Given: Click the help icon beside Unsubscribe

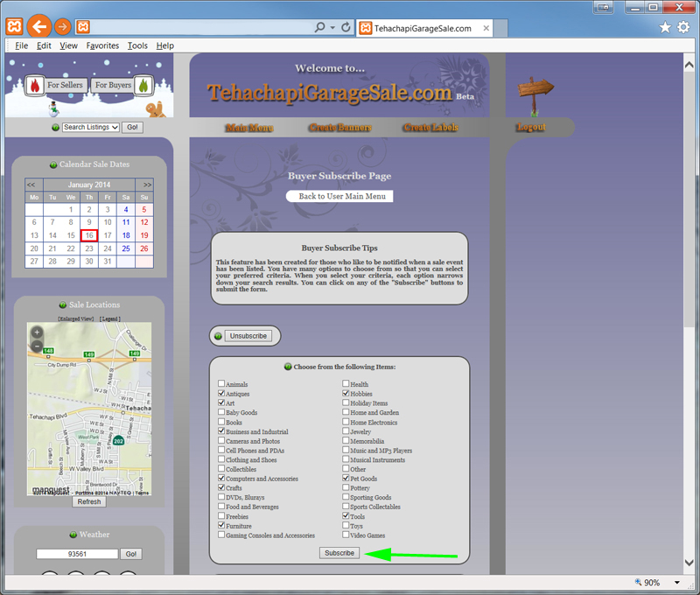Looking at the screenshot, I should coord(218,336).
